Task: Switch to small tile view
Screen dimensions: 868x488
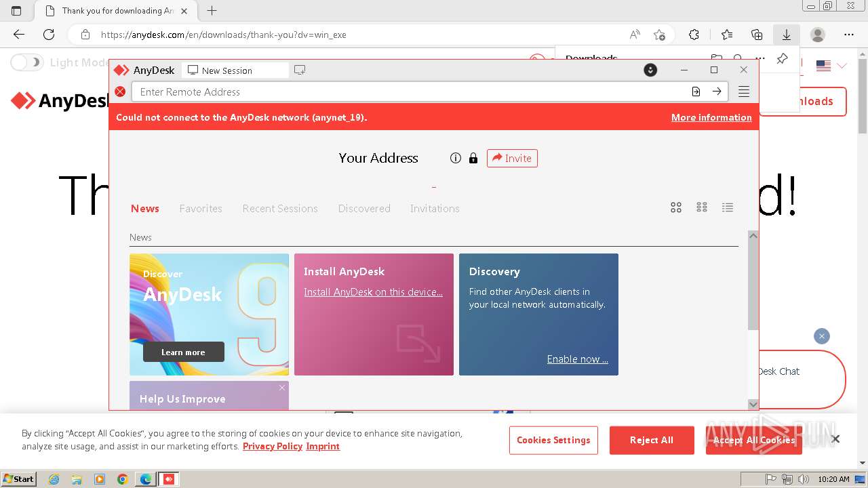Action: click(702, 207)
